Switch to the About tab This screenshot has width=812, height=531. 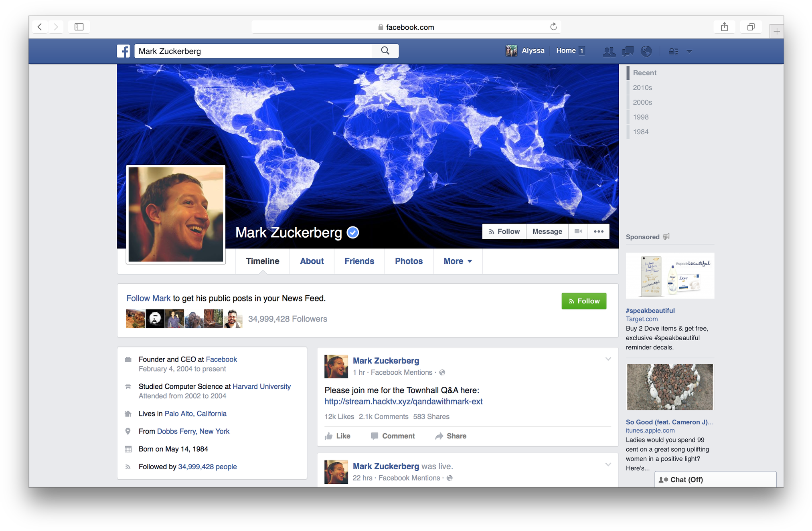tap(312, 261)
